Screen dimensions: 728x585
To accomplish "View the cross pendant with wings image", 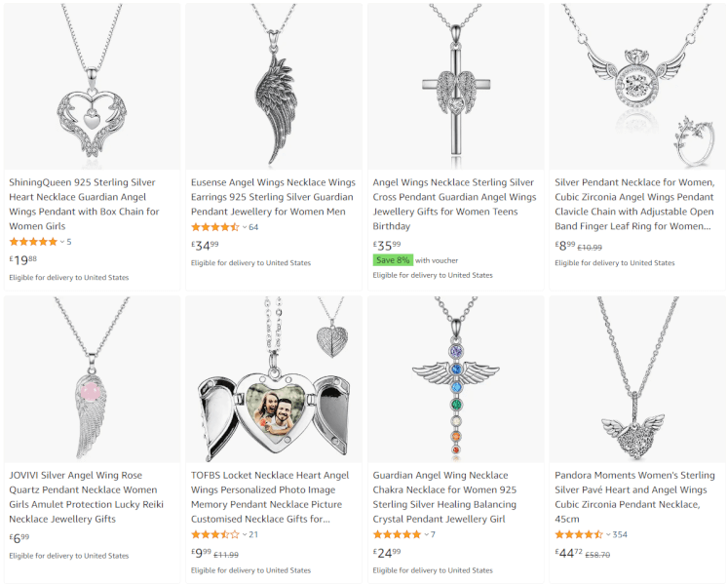I will click(x=456, y=86).
